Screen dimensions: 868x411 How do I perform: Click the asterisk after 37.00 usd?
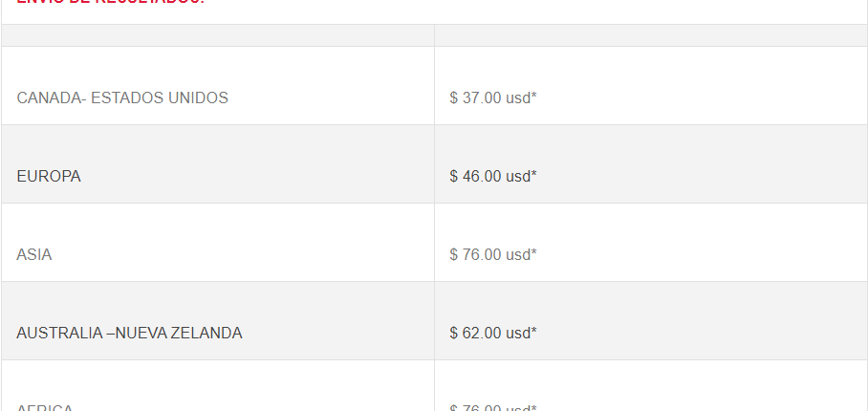[534, 96]
